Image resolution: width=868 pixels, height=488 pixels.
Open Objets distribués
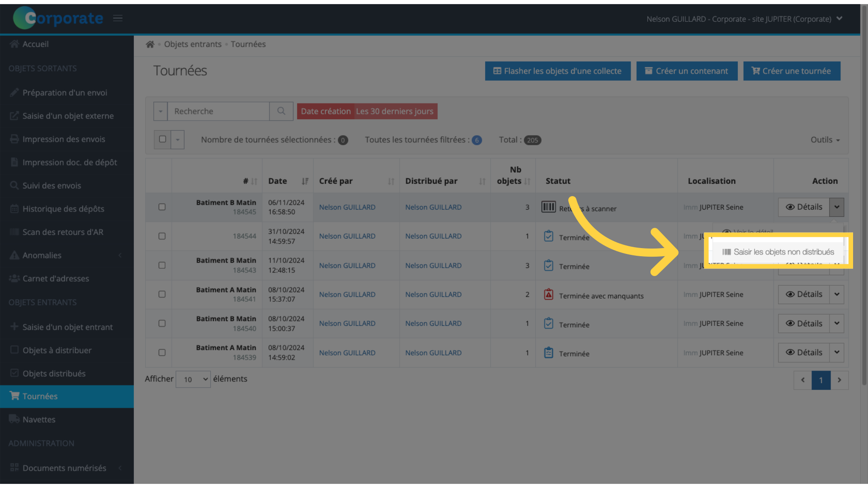pos(67,374)
